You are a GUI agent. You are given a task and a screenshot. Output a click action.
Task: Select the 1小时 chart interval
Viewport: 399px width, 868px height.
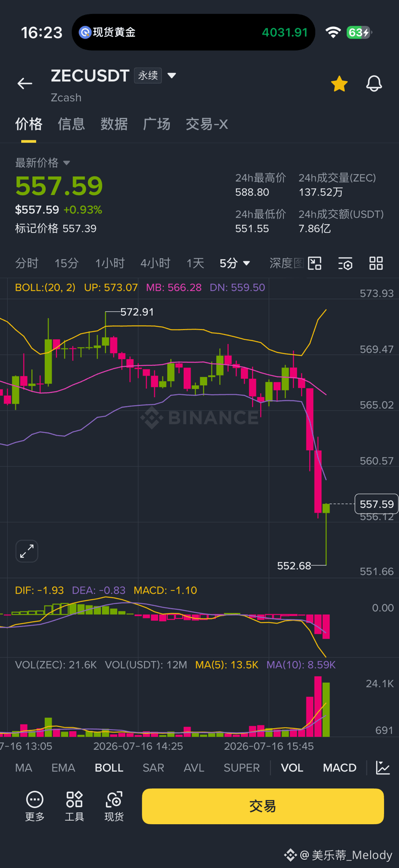(110, 263)
